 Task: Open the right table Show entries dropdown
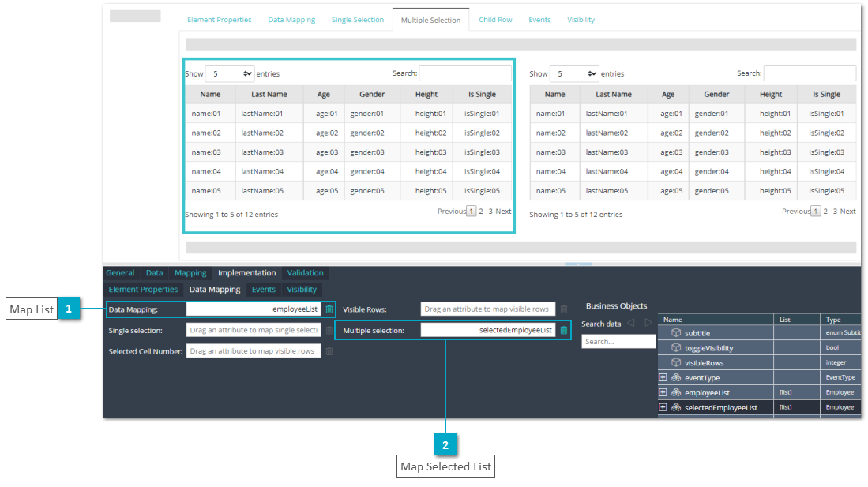pyautogui.click(x=574, y=73)
